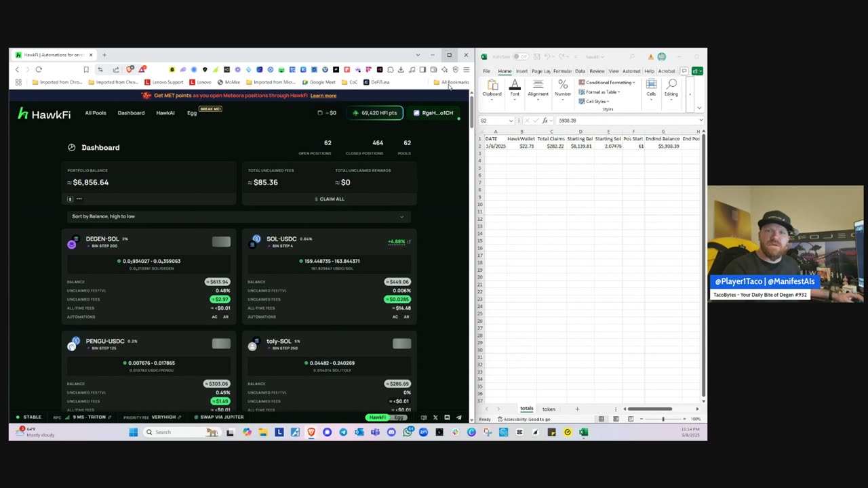Open Format as Table dropdown
Screen dimensions: 868x488
(x=599, y=92)
